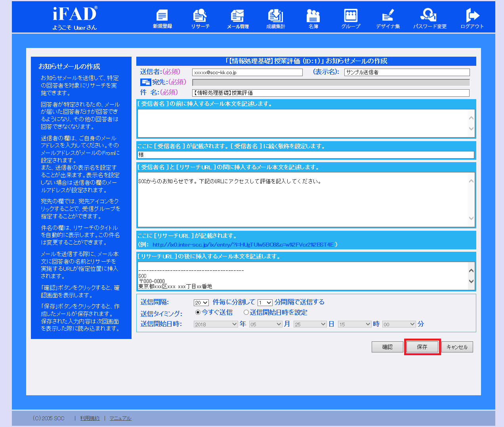Open the 新規登録 icon in top navigation
The width and height of the screenshot is (504, 427).
point(162,19)
